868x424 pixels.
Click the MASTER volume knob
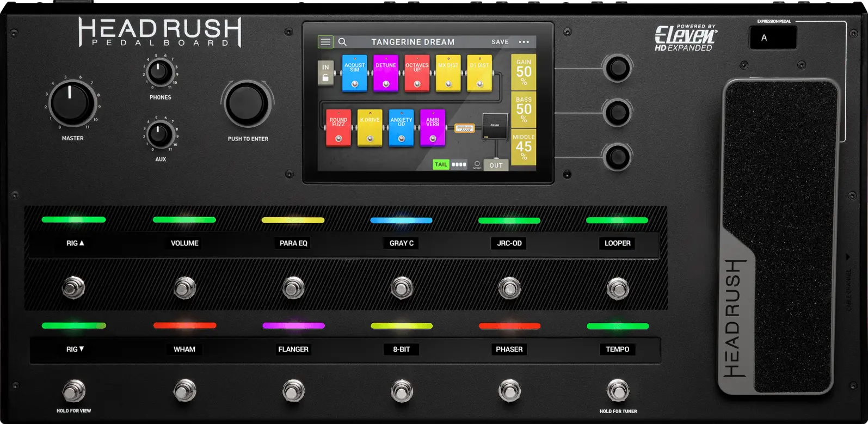[x=71, y=103]
